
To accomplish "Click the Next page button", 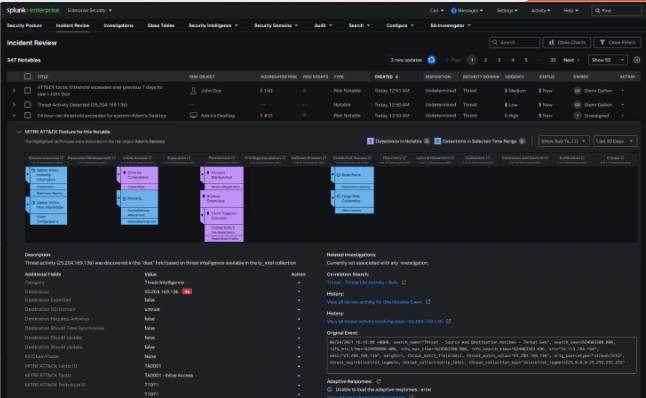I will tap(571, 60).
